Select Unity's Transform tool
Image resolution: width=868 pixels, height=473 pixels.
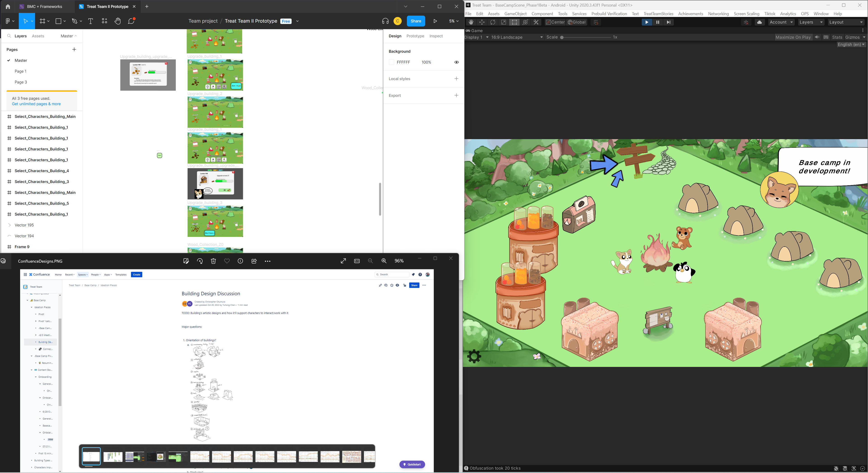click(x=525, y=22)
